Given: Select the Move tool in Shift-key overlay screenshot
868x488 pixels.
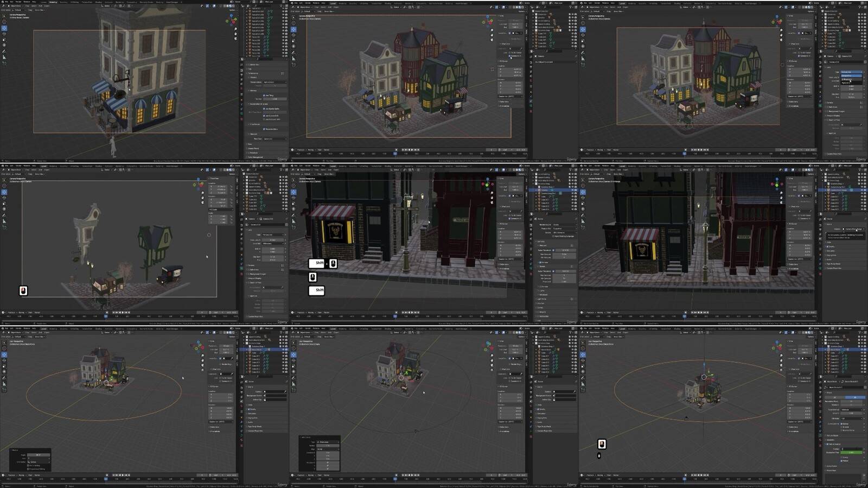Looking at the screenshot, I should click(x=293, y=192).
